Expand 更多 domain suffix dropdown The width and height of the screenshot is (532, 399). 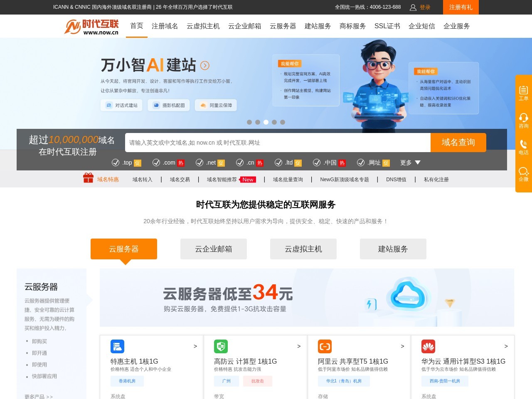point(410,163)
